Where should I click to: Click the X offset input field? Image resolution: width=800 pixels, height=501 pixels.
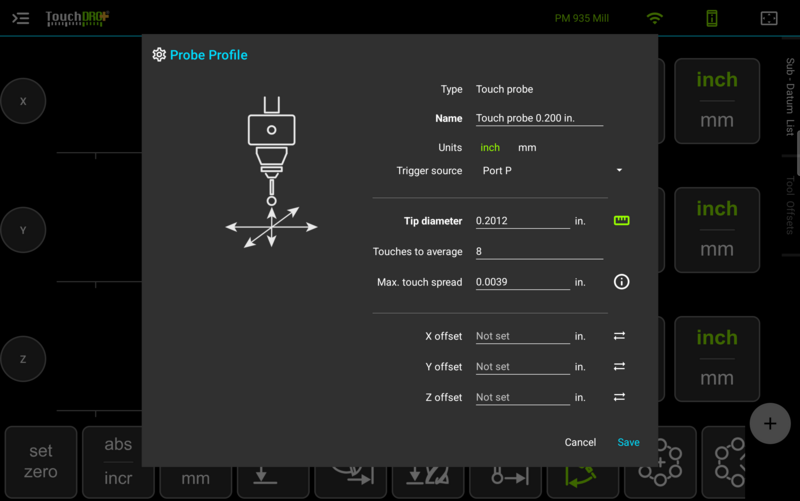pos(522,336)
